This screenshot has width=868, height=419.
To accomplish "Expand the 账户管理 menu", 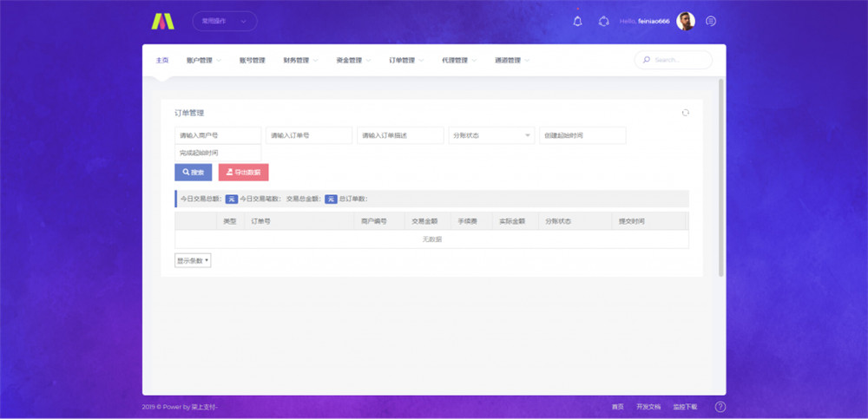I will tap(203, 61).
